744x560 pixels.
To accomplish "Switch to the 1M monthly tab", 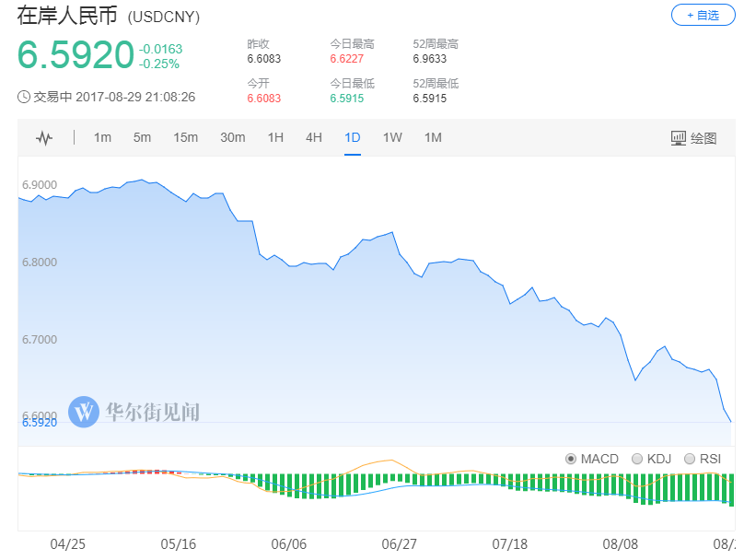I will coord(433,137).
